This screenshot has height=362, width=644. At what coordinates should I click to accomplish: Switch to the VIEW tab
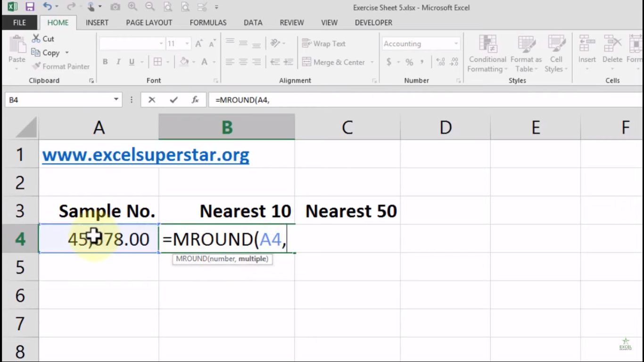click(x=329, y=23)
